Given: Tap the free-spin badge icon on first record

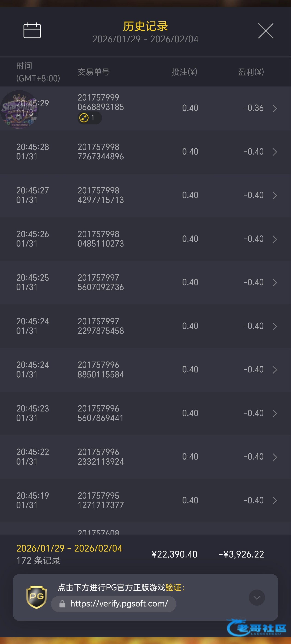Looking at the screenshot, I should tap(84, 118).
